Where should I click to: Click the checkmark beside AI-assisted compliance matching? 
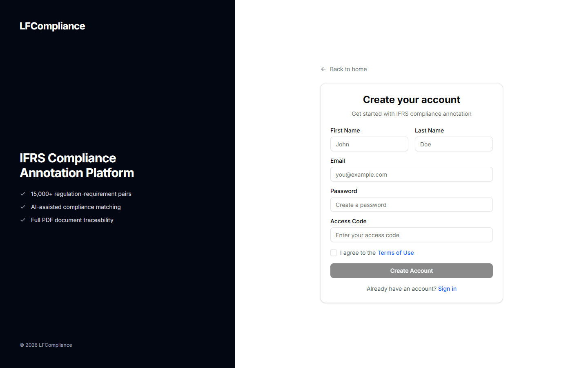tap(23, 207)
